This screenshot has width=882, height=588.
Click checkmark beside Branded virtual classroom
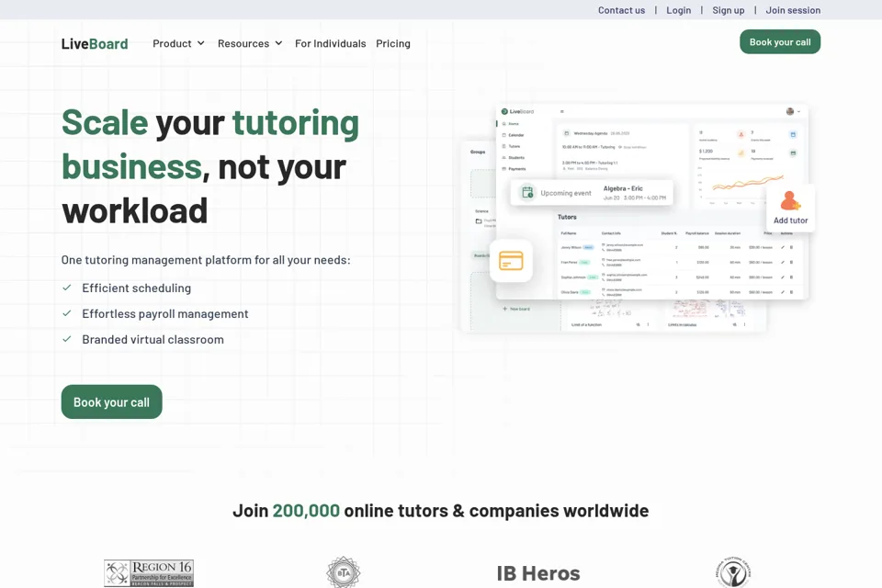click(x=67, y=339)
